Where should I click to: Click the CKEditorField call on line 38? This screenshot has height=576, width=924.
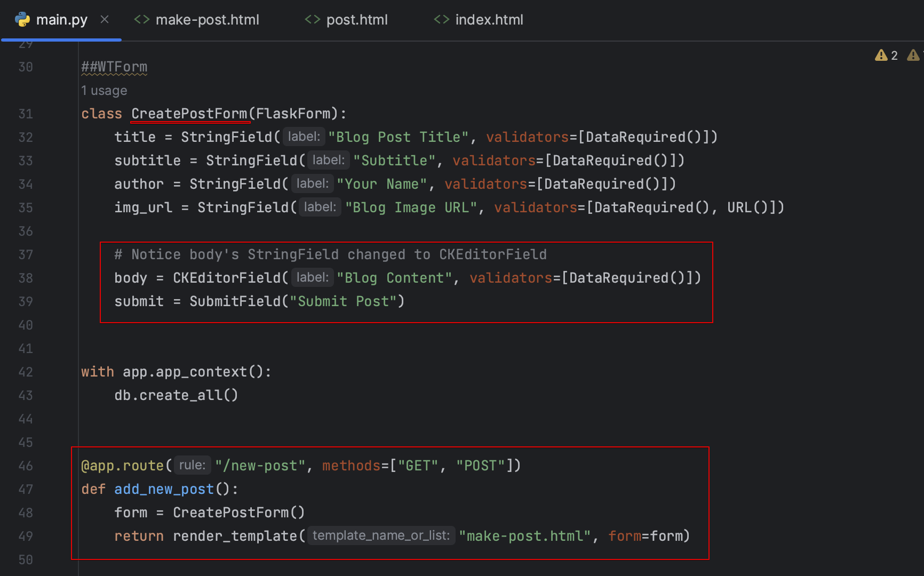[227, 278]
